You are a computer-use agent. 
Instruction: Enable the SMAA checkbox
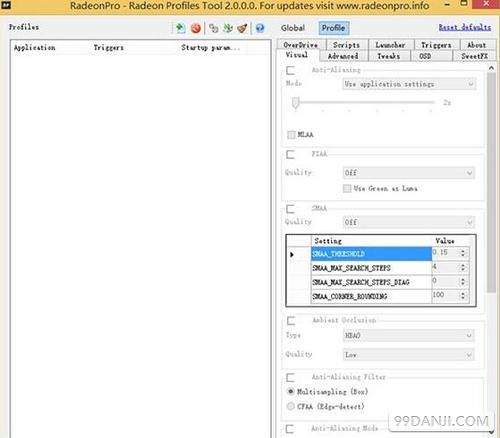291,209
